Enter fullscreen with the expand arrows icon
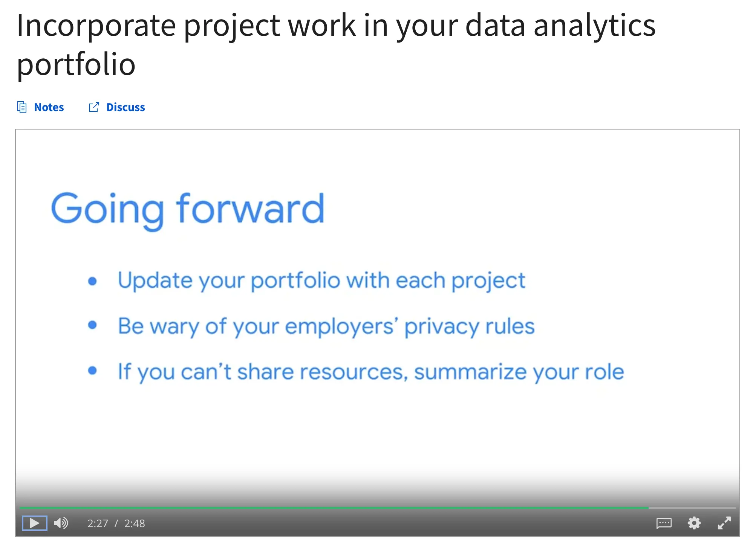Image resolution: width=756 pixels, height=552 pixels. click(x=724, y=523)
